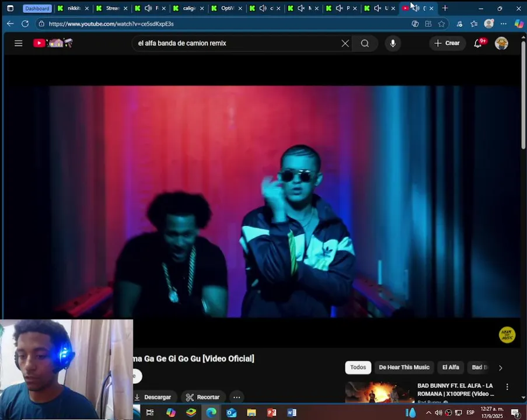Select the Todos filter chip
Image resolution: width=527 pixels, height=420 pixels.
(x=358, y=367)
